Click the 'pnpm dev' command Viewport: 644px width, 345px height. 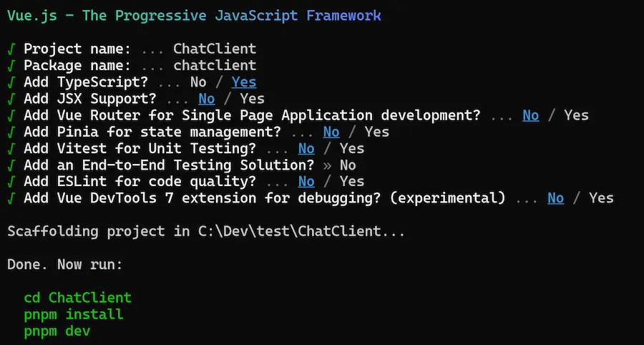pos(57,331)
